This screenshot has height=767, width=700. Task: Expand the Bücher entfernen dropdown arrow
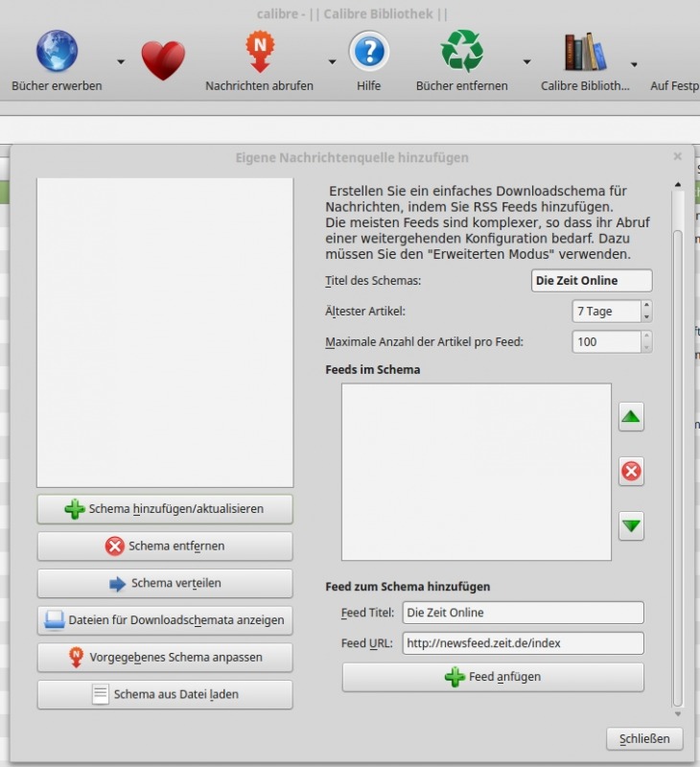tap(526, 62)
